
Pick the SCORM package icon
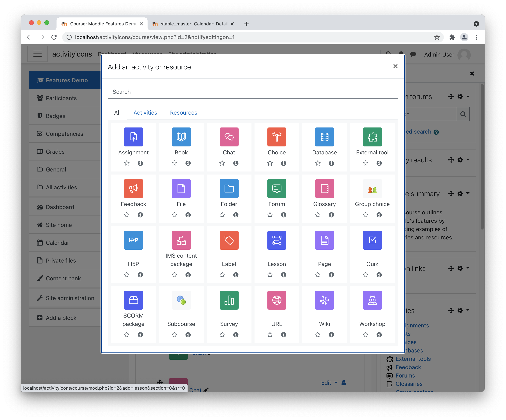click(x=133, y=300)
